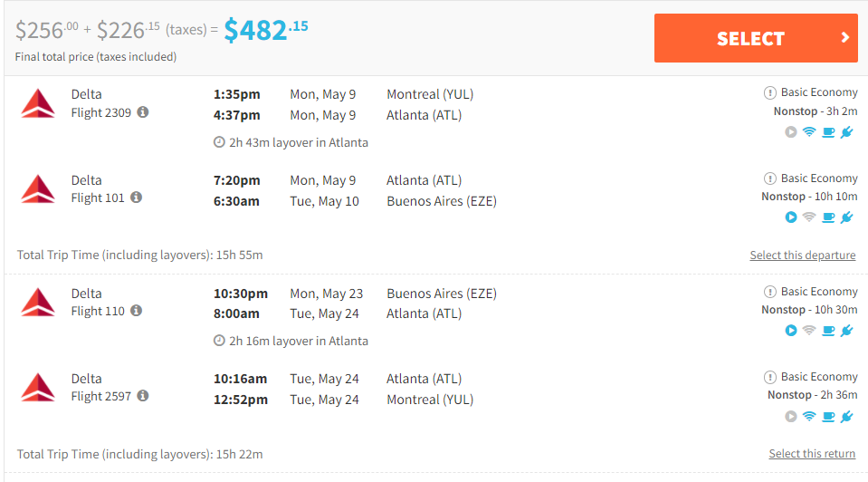
Task: Click Basic Economy alert icon on Flight 101
Action: pos(769,178)
